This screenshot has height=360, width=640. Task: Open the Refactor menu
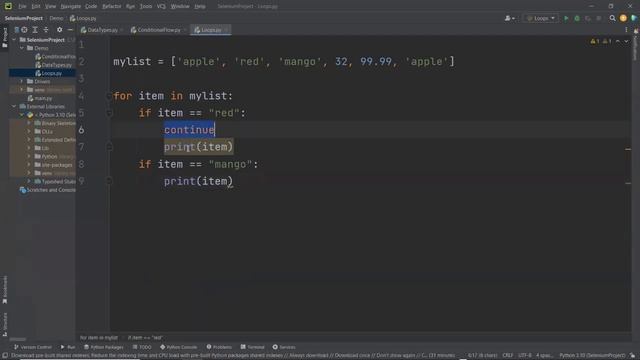[111, 6]
